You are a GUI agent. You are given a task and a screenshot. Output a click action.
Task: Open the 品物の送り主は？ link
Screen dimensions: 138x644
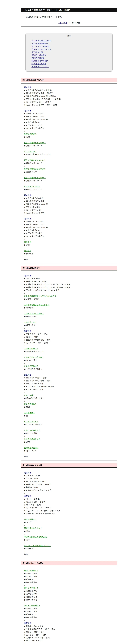tap(31, 448)
